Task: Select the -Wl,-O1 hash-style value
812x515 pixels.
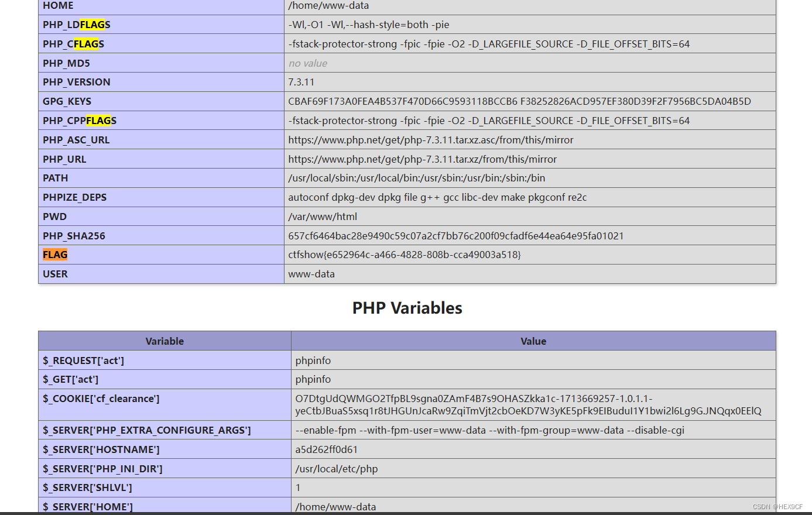Action: (x=369, y=25)
